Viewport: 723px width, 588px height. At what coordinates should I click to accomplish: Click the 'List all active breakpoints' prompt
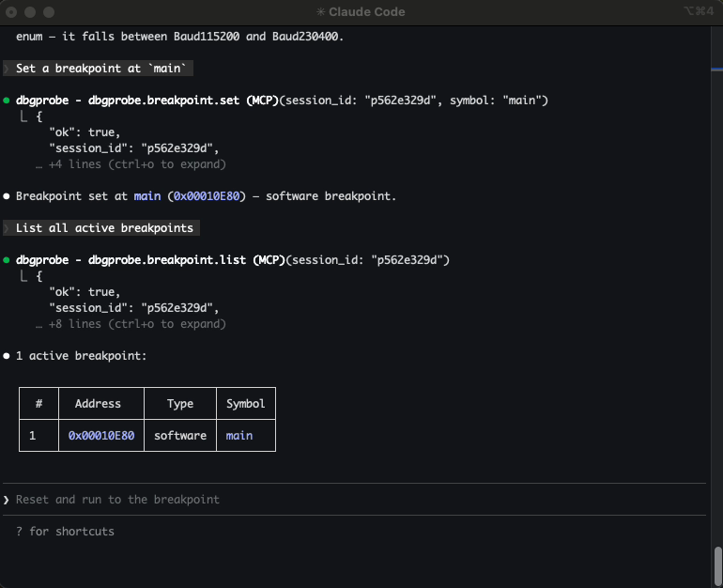point(104,228)
